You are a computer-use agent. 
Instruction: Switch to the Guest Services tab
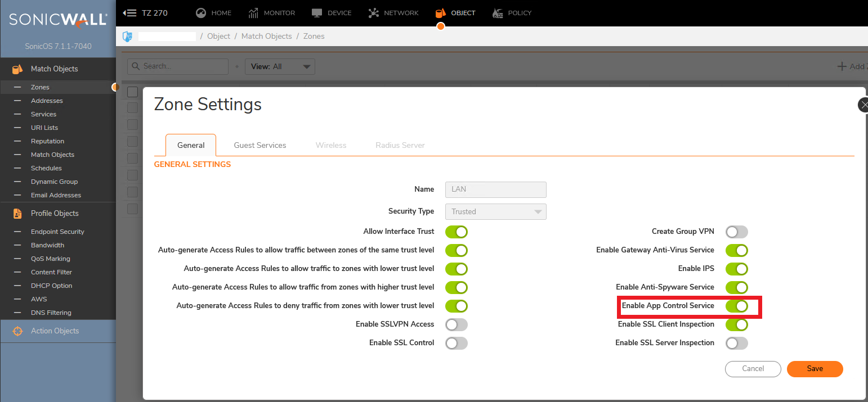tap(260, 145)
